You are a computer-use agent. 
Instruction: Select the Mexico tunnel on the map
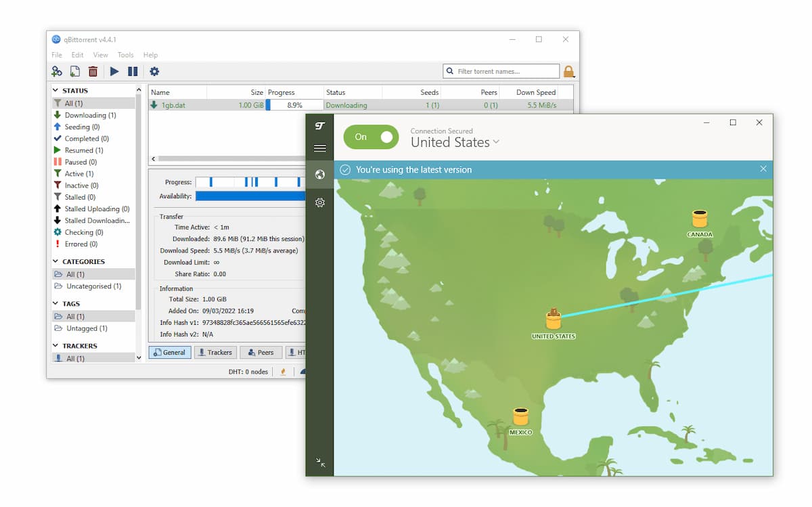[520, 416]
